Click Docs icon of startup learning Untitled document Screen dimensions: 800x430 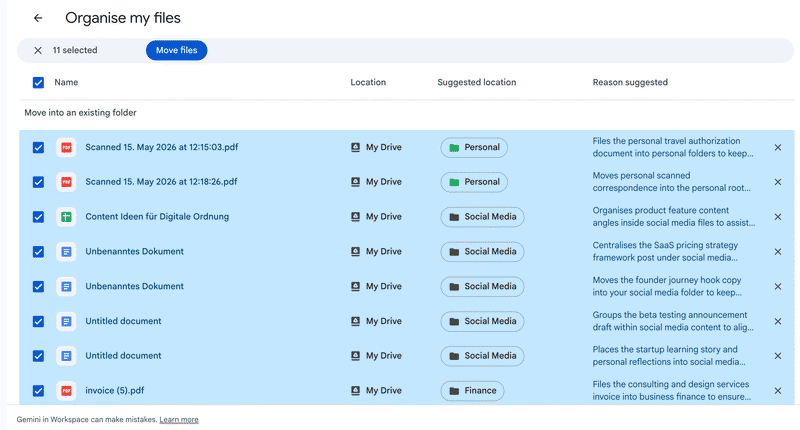(x=66, y=356)
